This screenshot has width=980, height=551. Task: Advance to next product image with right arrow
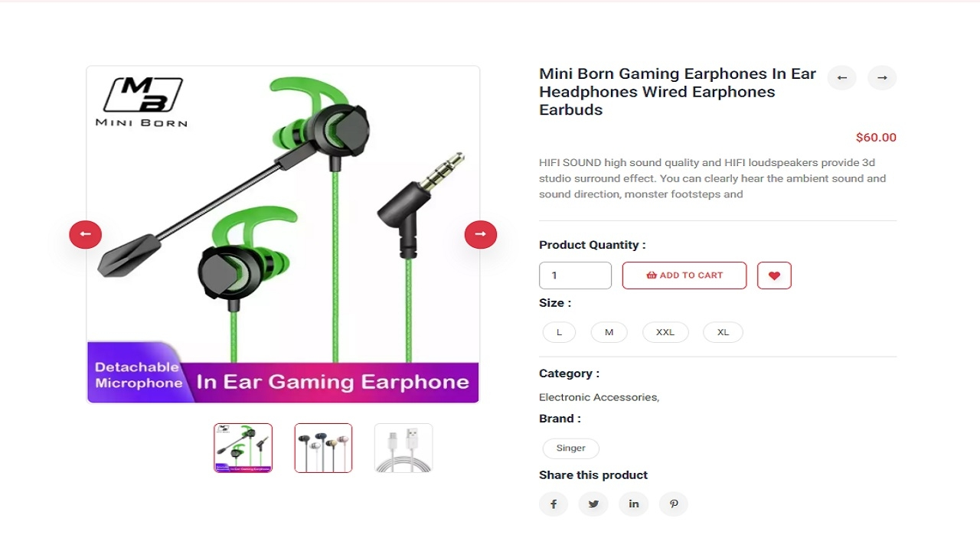pyautogui.click(x=481, y=234)
